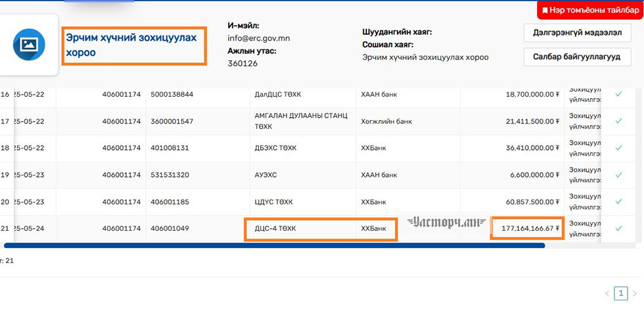644x309 pixels.
Task: Select page 1 in pagination
Action: click(x=621, y=293)
